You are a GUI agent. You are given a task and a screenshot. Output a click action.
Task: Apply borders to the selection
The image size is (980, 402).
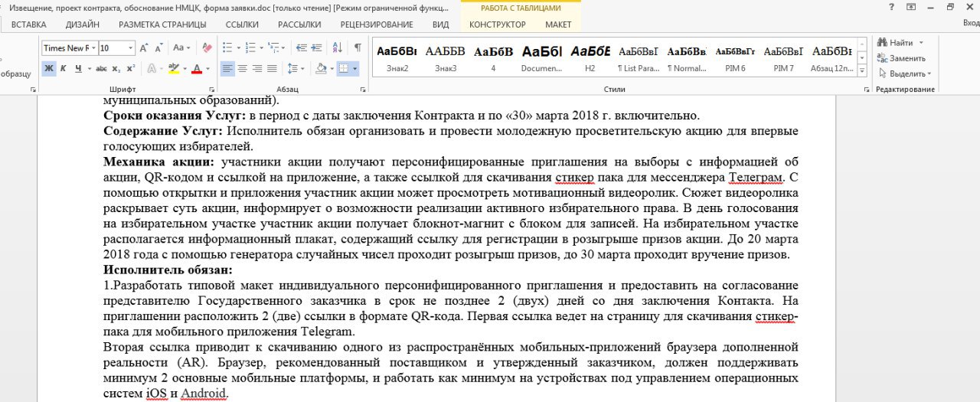tap(343, 69)
